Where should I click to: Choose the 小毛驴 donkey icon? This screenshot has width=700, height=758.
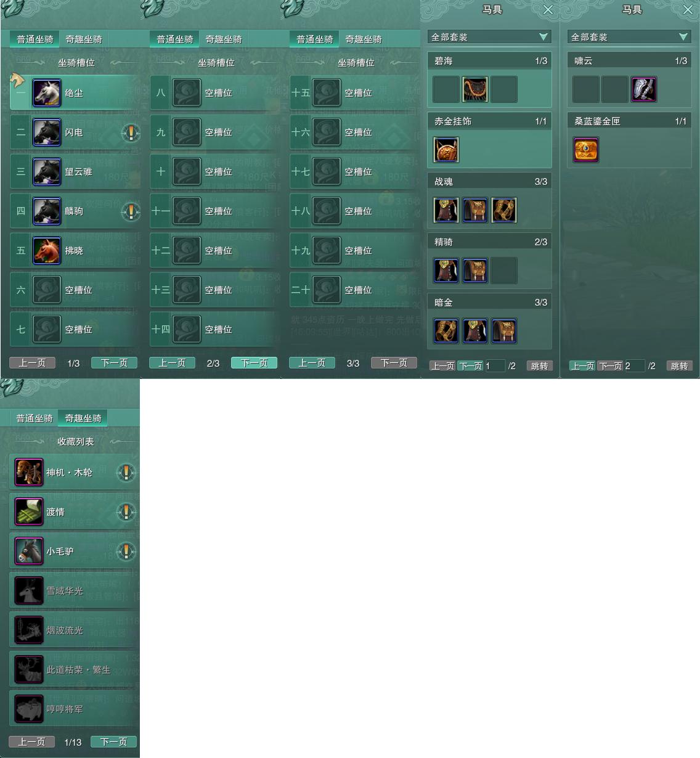[x=29, y=552]
